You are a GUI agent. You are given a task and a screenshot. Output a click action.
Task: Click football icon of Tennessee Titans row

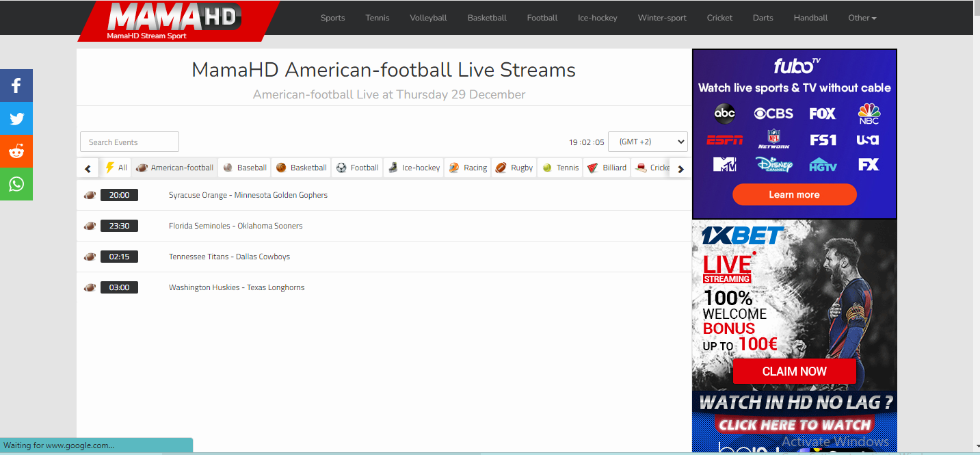pyautogui.click(x=90, y=257)
